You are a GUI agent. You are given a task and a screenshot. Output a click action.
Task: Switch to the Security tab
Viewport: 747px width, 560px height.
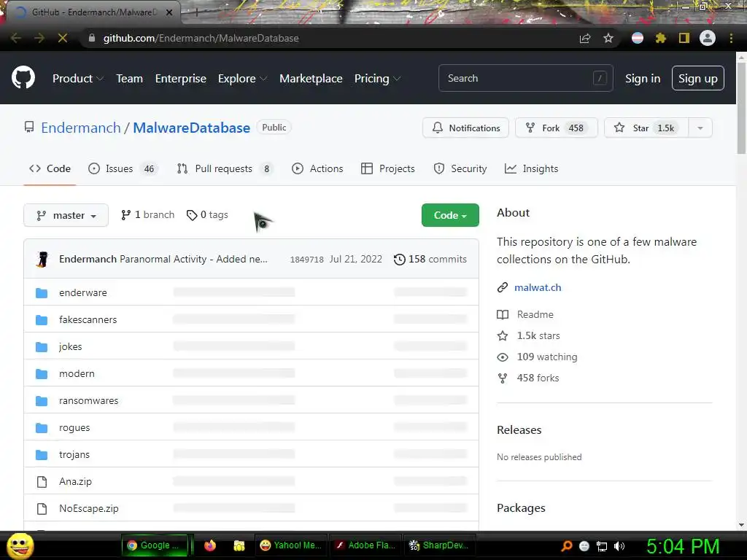pyautogui.click(x=460, y=168)
